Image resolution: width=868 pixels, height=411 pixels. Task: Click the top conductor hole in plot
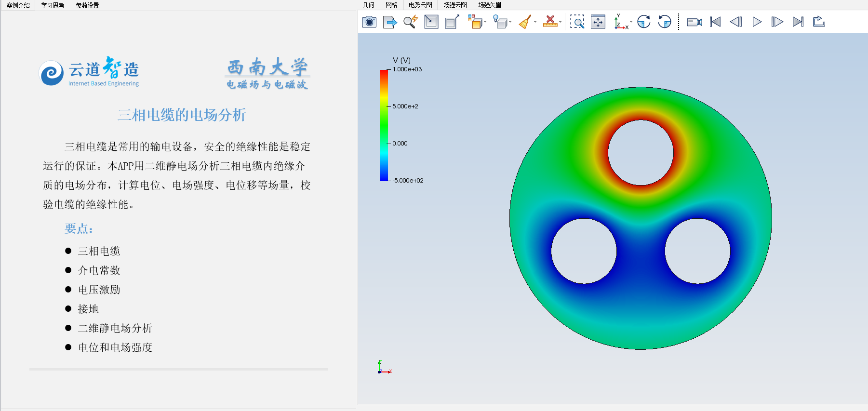click(x=641, y=152)
